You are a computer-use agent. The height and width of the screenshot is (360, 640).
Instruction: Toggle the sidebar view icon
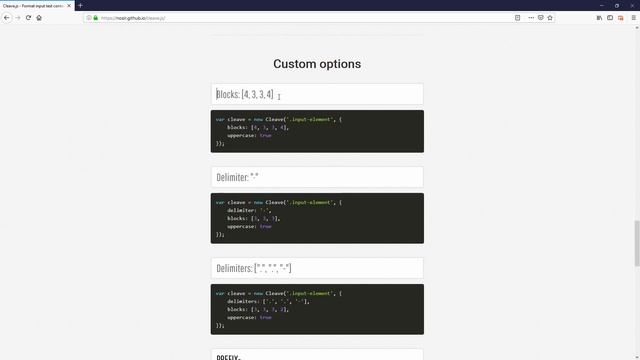click(x=610, y=18)
